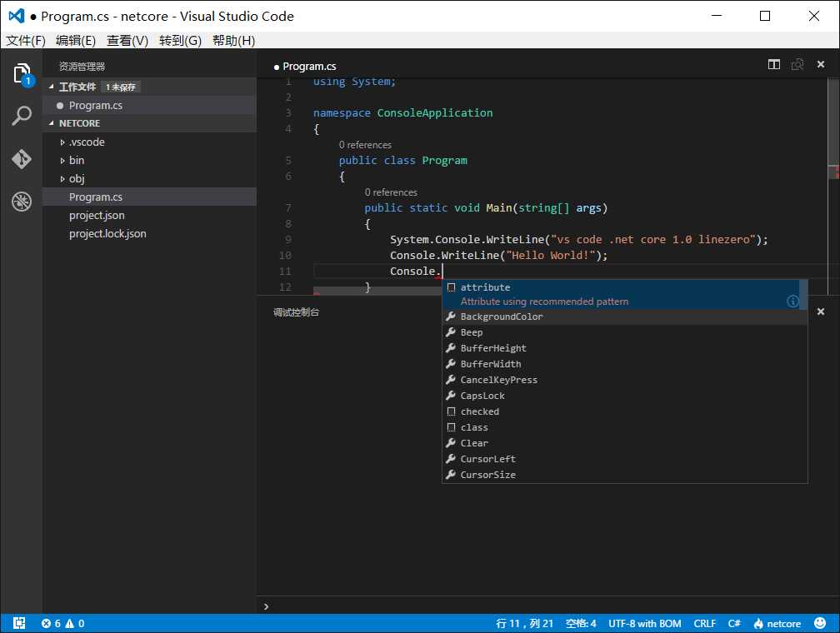Collapse the NETCORE project section

[x=79, y=123]
